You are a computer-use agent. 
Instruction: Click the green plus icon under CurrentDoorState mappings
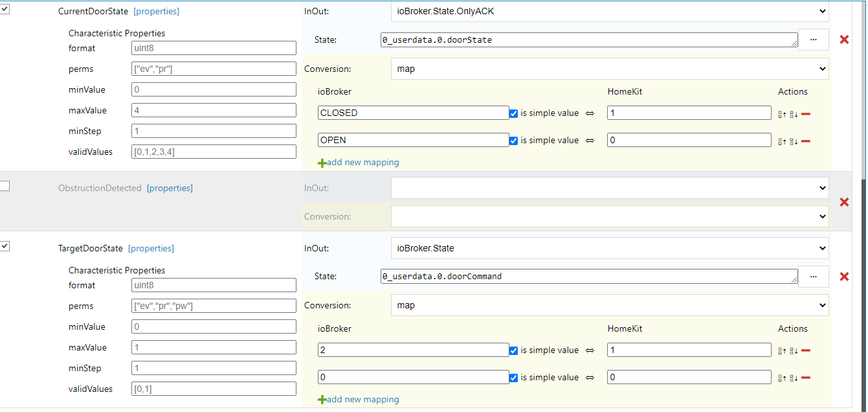pyautogui.click(x=322, y=163)
